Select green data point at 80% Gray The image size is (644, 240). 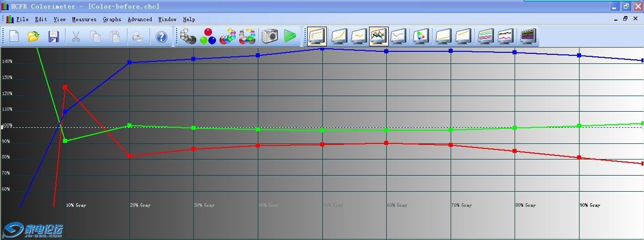(515, 128)
